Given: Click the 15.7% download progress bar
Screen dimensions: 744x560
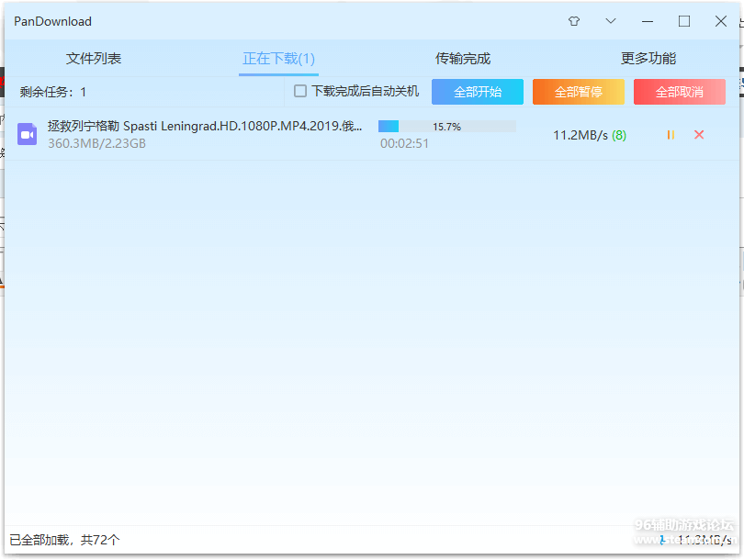Looking at the screenshot, I should [447, 127].
